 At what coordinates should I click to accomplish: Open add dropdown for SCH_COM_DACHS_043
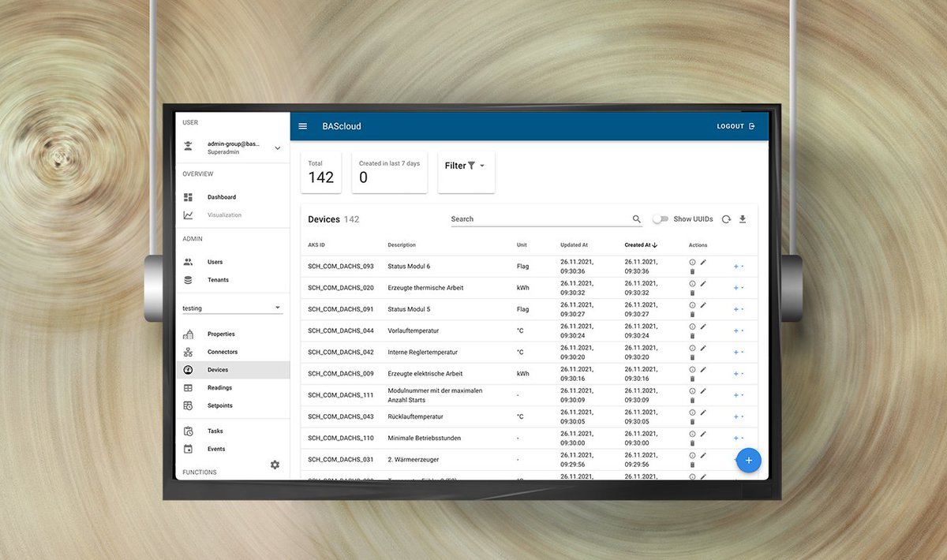tap(739, 416)
